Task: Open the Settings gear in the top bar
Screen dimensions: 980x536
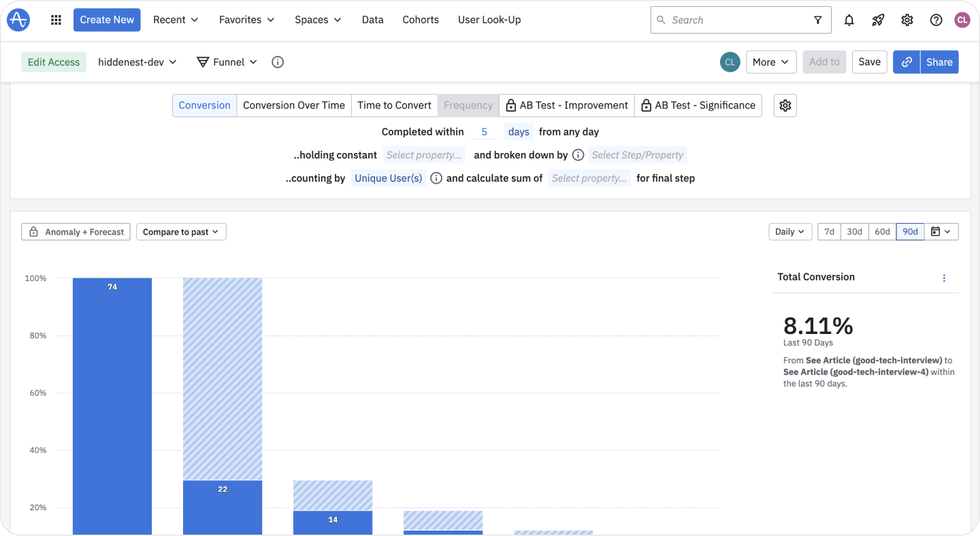Action: [x=906, y=19]
